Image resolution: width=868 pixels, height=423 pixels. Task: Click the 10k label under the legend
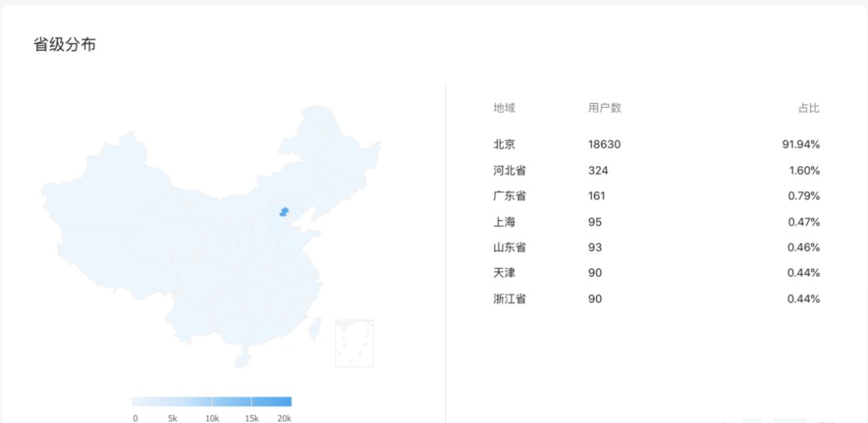point(213,418)
